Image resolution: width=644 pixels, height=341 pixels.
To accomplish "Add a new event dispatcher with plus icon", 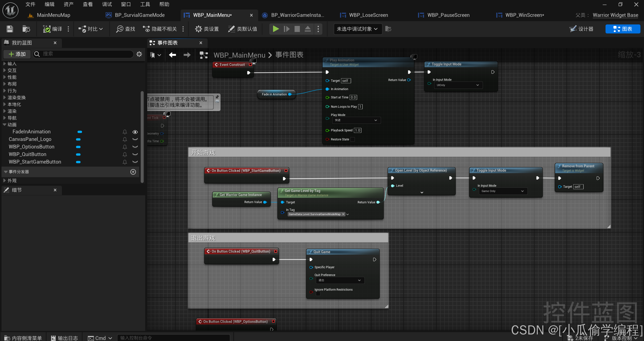I will point(133,172).
